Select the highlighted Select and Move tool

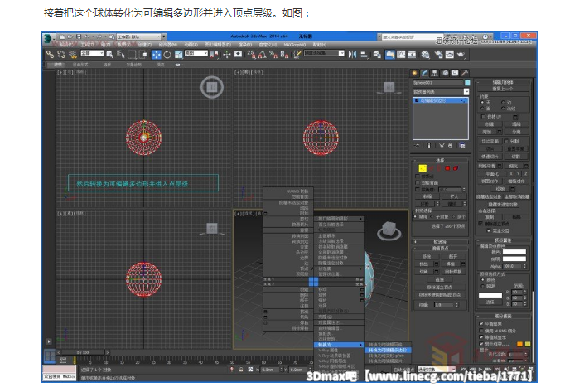click(x=156, y=55)
